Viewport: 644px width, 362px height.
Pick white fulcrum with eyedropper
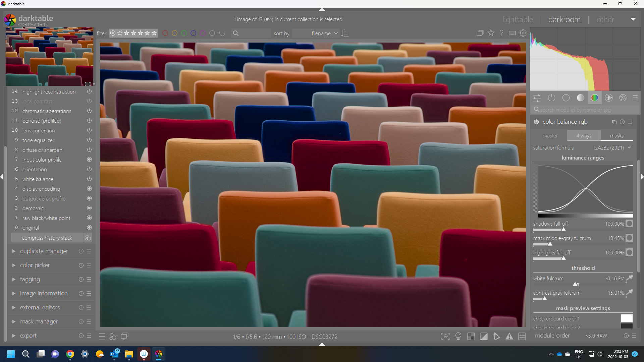[630, 278]
